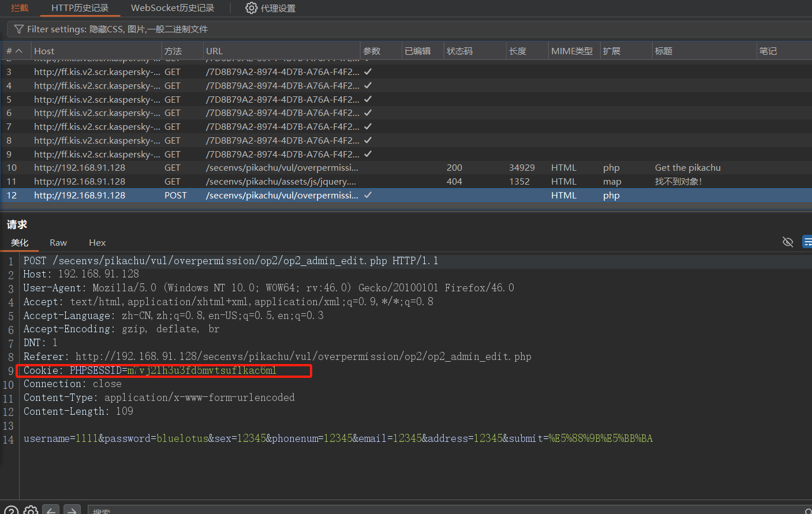Select history row number 6

406,113
